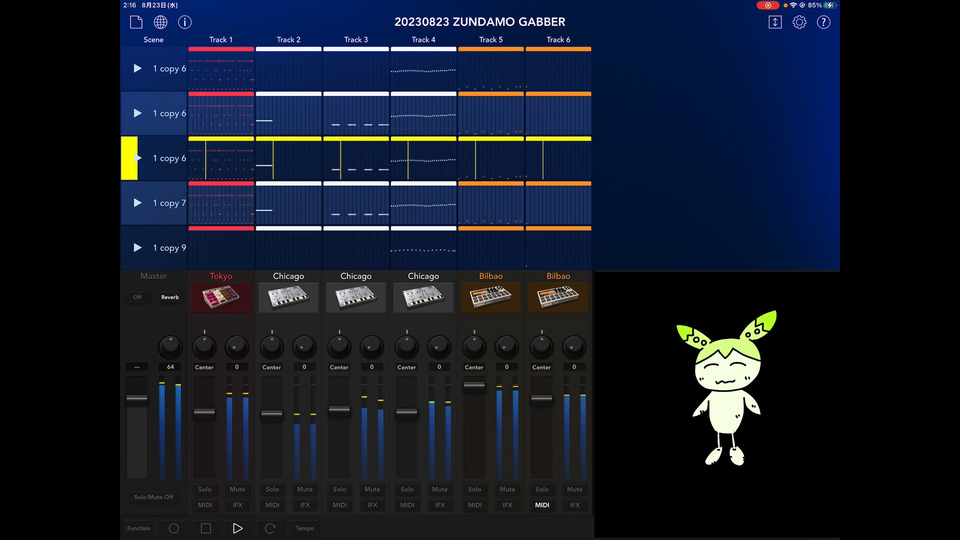Select the Track 3 header
The width and height of the screenshot is (960, 540).
click(x=356, y=39)
